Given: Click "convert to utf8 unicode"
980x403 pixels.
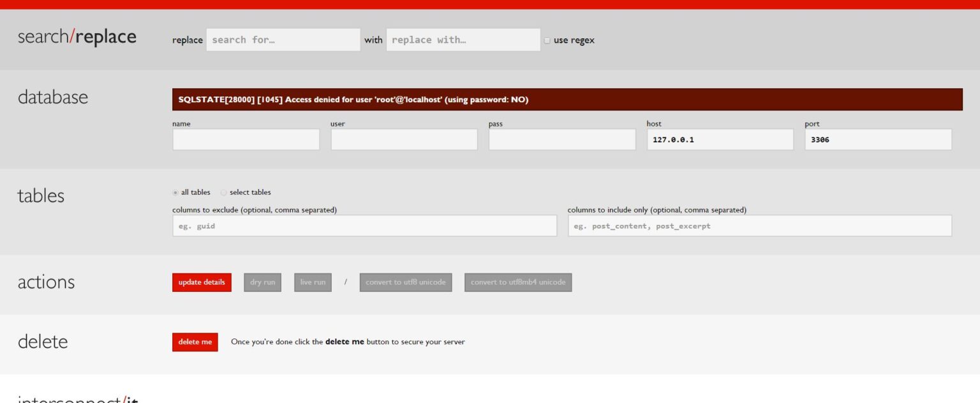Looking at the screenshot, I should pyautogui.click(x=406, y=282).
